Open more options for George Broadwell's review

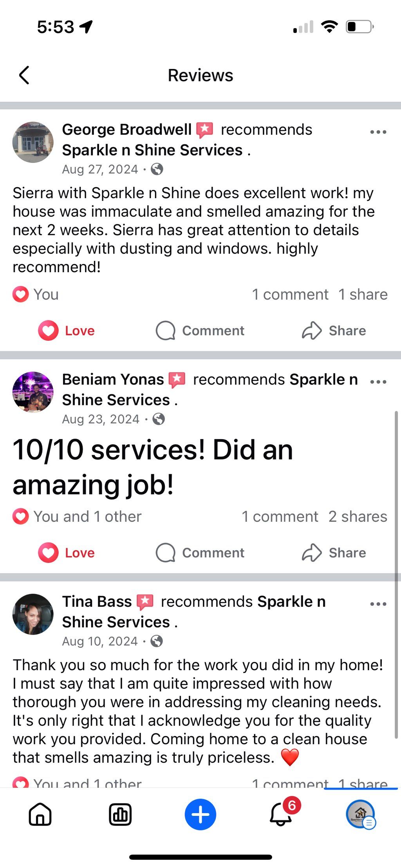click(378, 132)
